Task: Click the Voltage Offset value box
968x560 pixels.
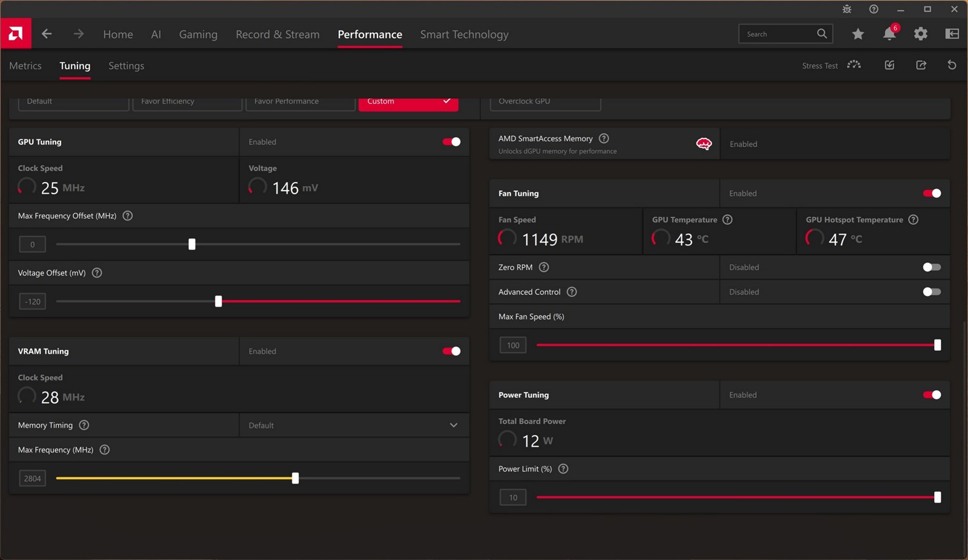Action: (x=33, y=301)
